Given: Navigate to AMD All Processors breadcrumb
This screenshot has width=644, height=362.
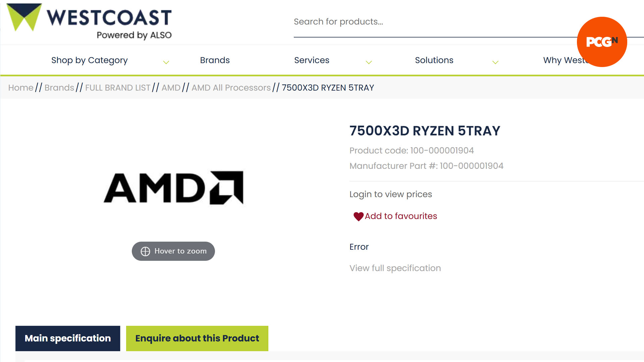Looking at the screenshot, I should pos(231,87).
